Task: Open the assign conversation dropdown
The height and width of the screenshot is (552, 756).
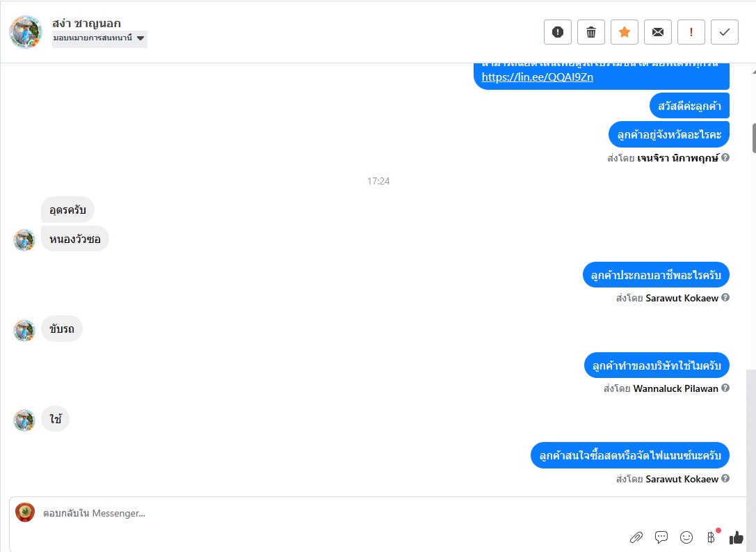Action: (x=99, y=38)
